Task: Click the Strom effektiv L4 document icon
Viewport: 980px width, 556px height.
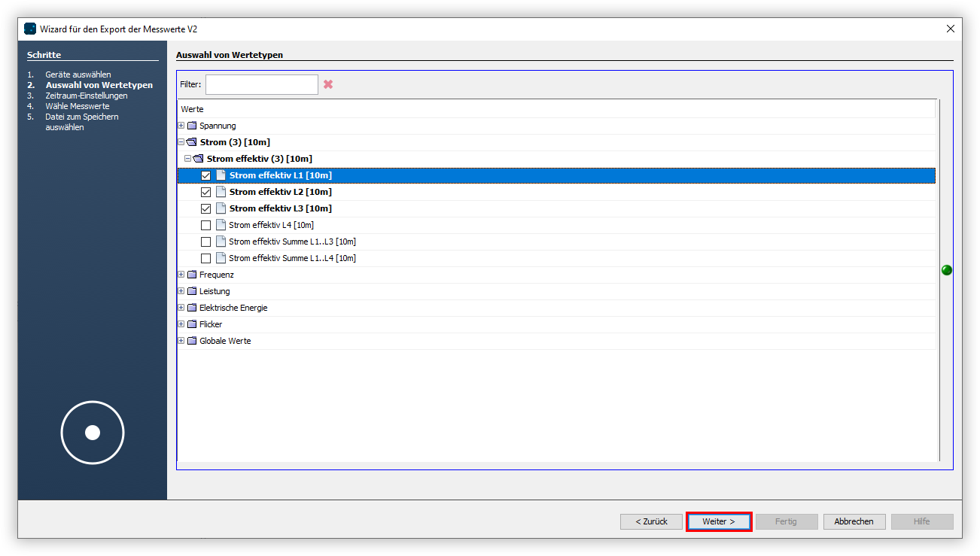Action: coord(221,225)
